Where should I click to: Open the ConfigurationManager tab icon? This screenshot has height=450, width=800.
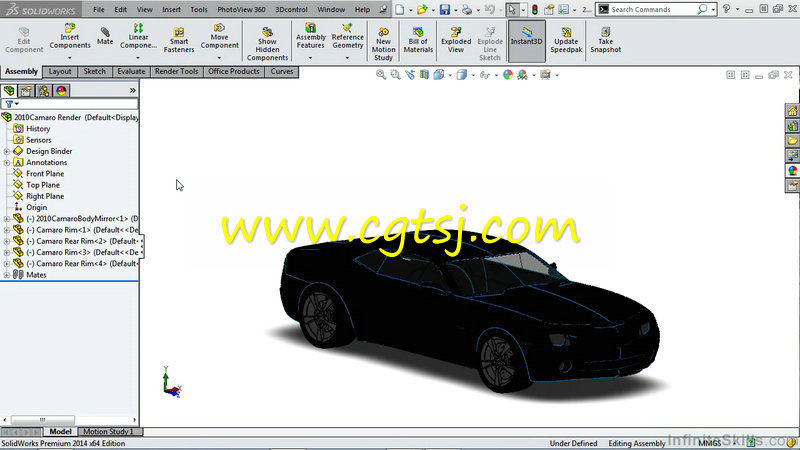(44, 91)
